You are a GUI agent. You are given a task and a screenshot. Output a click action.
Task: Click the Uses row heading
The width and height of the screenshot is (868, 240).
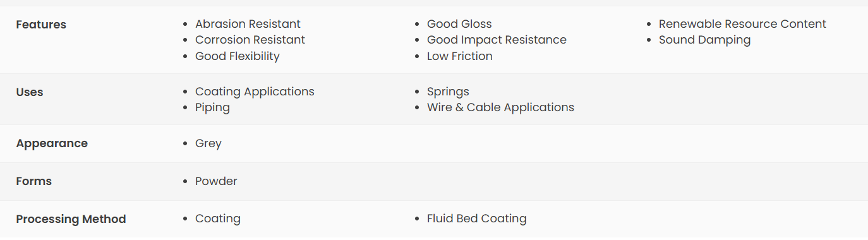[30, 92]
